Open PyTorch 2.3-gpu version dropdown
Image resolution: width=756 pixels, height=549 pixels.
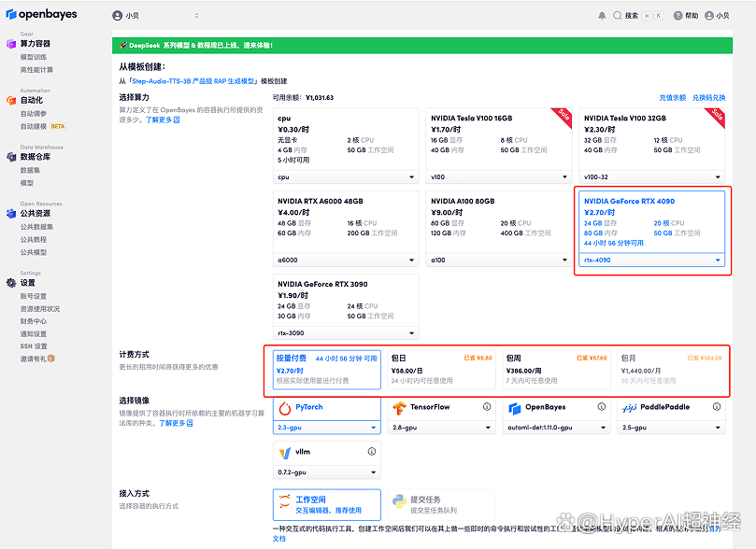click(x=327, y=428)
